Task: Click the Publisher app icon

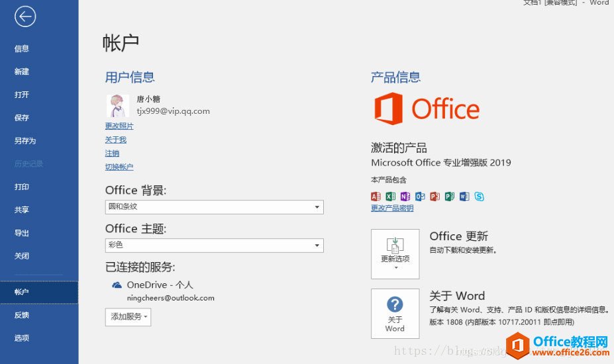Action: tap(450, 196)
